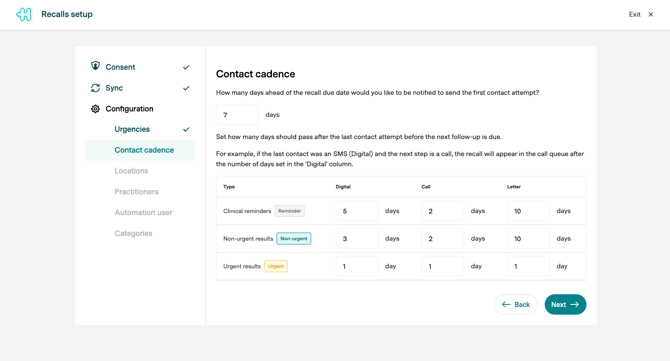The image size is (670, 361).
Task: Select the Contact cadence sub-step
Action: coord(140,150)
